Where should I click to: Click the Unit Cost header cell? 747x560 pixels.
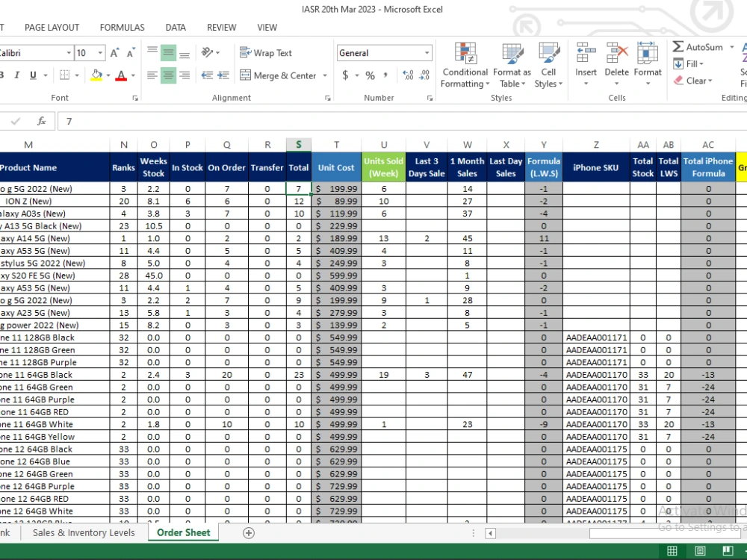click(x=336, y=167)
